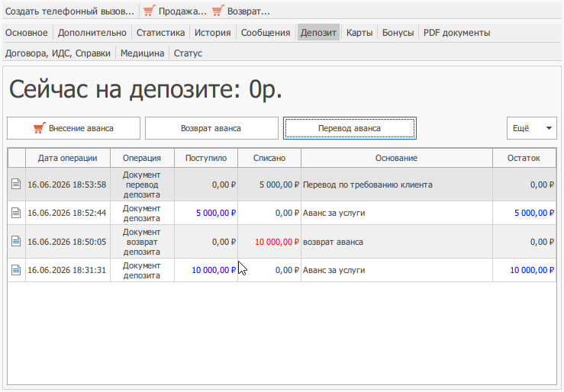Switch to the Дополнительно tab
The image size is (564, 392).
[x=92, y=33]
